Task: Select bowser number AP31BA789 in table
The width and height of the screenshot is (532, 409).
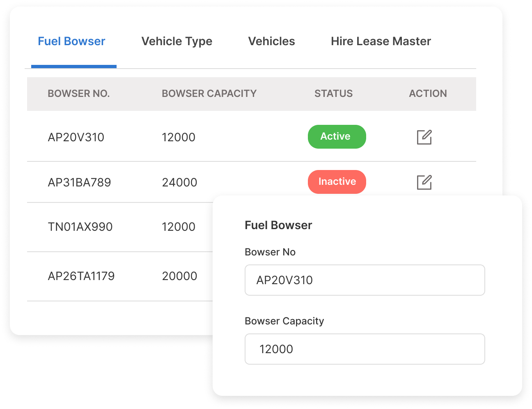Action: coord(79,182)
